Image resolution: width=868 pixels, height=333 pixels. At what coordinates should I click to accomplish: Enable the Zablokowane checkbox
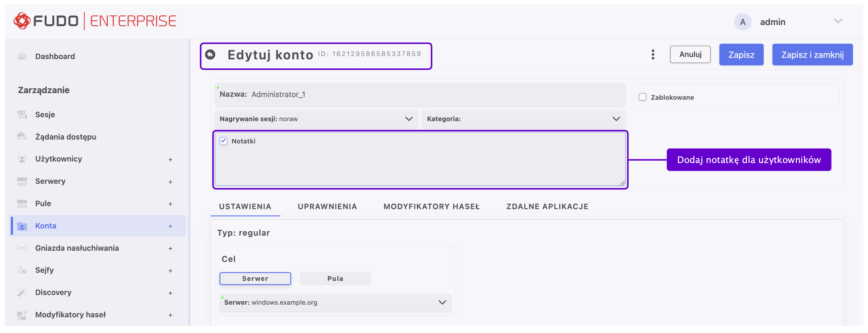[642, 97]
